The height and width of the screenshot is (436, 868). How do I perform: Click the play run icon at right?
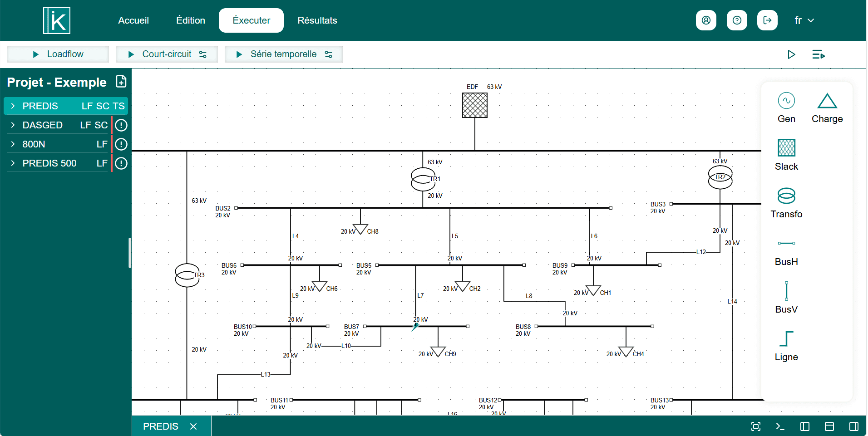click(791, 54)
